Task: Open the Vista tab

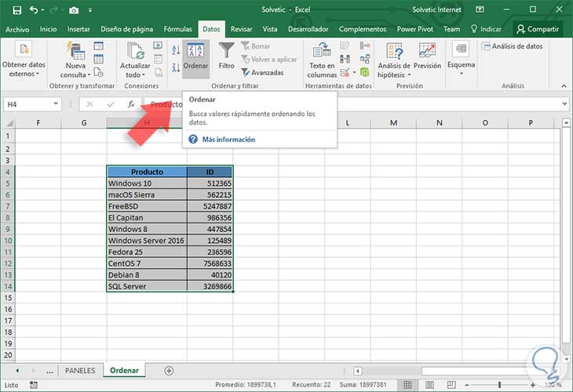Action: point(270,29)
